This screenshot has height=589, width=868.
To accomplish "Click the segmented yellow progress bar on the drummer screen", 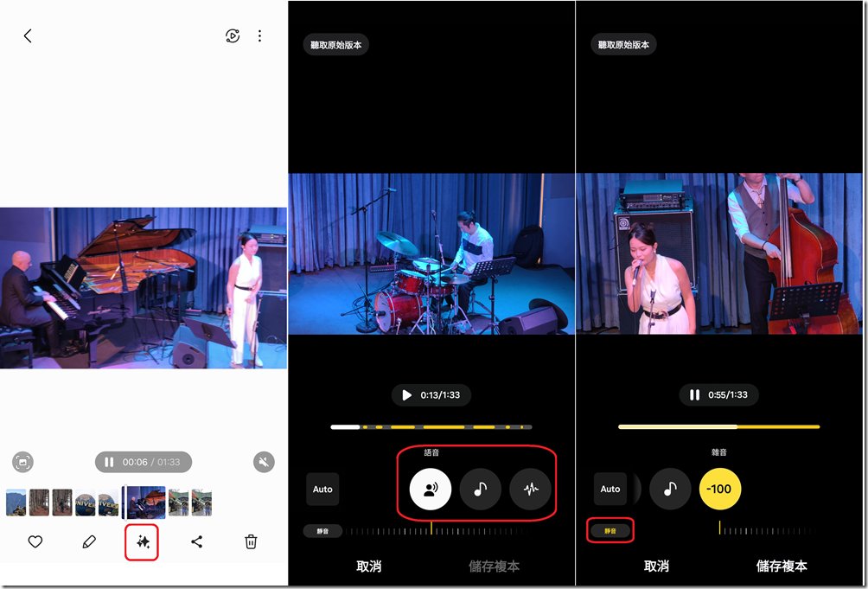I will (x=431, y=427).
